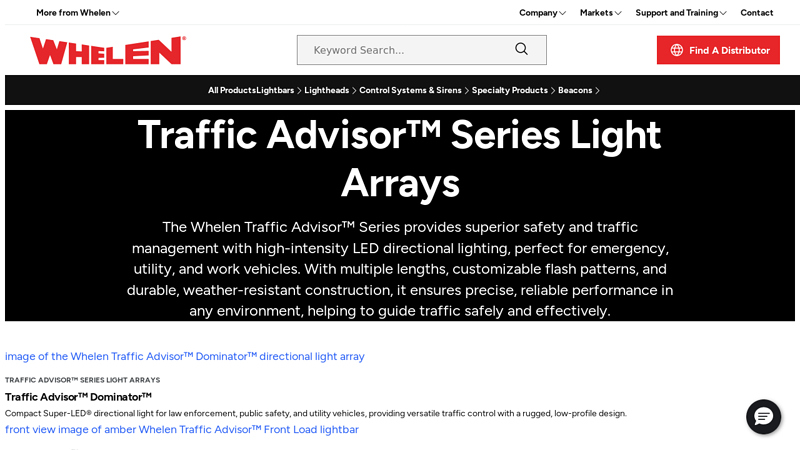The image size is (800, 450).
Task: Open the Lightheads category
Action: point(327,90)
